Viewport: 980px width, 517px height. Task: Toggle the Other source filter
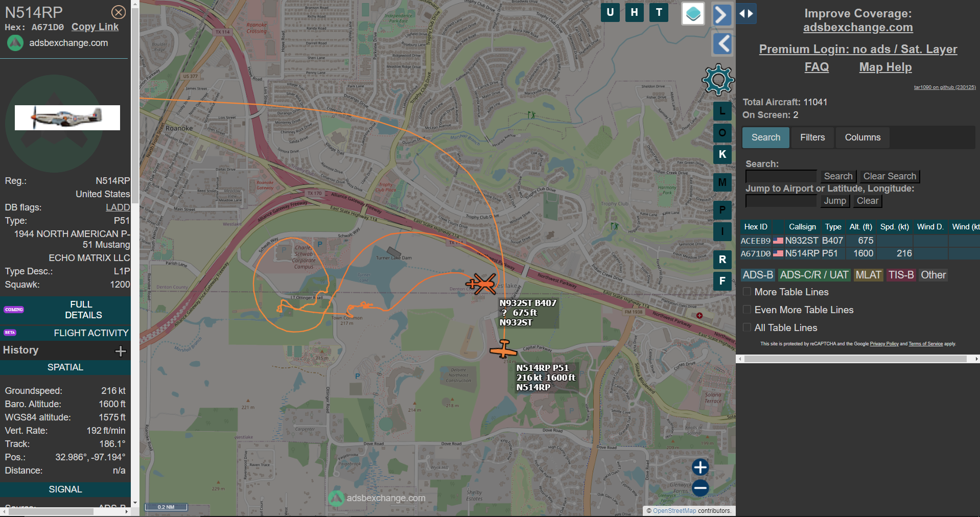point(933,275)
